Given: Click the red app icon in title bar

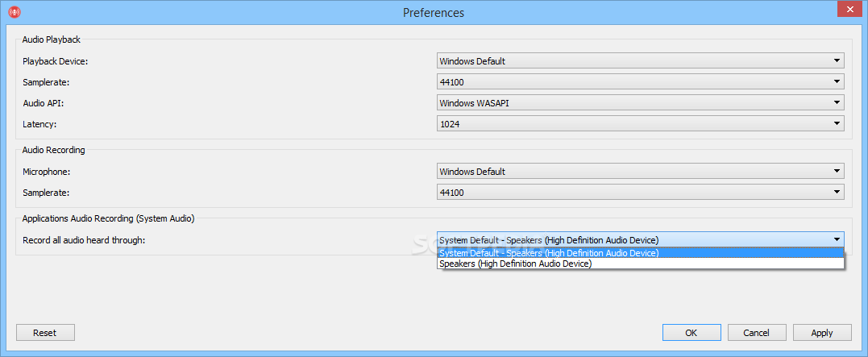Looking at the screenshot, I should [15, 11].
